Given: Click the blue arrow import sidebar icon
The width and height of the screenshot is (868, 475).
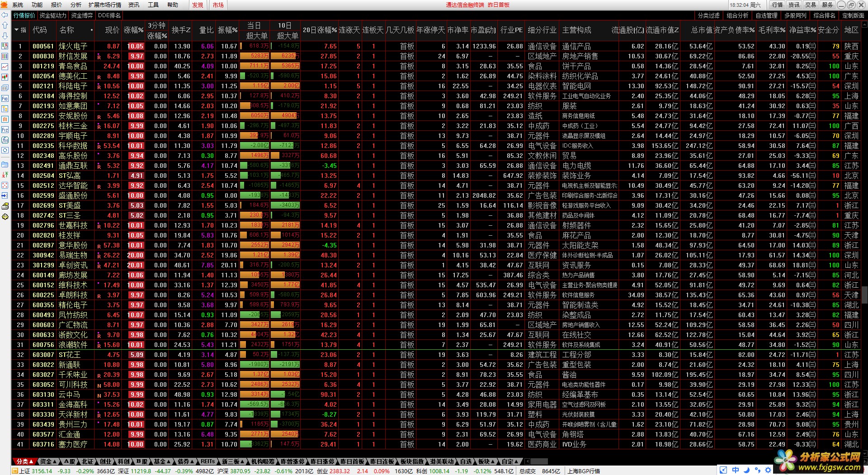Looking at the screenshot, I should point(5,195).
